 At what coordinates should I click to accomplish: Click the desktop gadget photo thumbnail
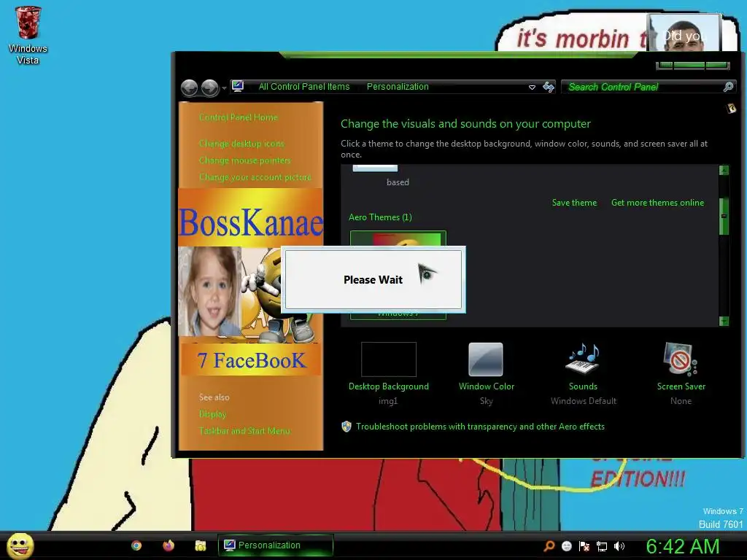point(684,32)
